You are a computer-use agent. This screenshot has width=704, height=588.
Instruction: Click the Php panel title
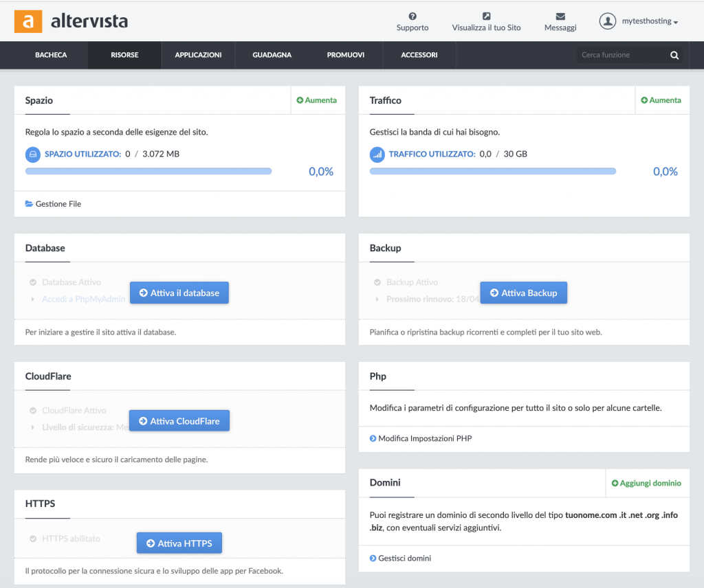[x=377, y=376]
